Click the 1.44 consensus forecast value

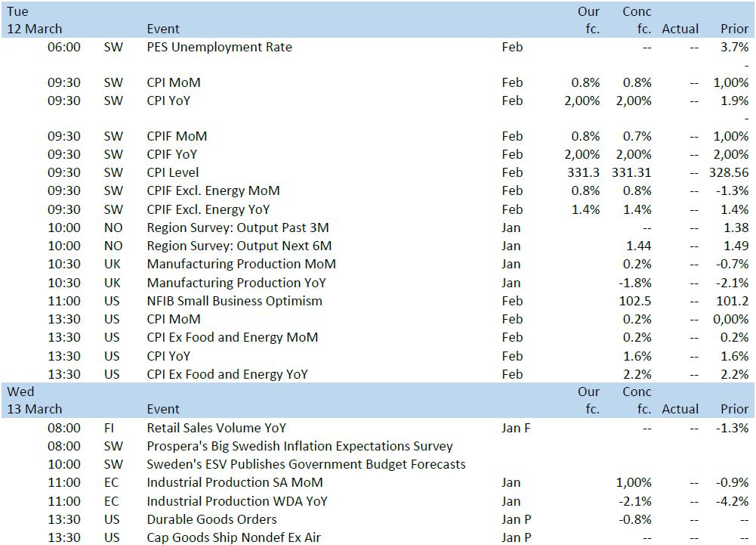coord(638,246)
